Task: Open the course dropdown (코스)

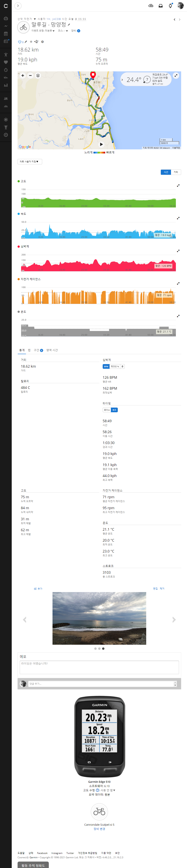Action: pos(63,31)
